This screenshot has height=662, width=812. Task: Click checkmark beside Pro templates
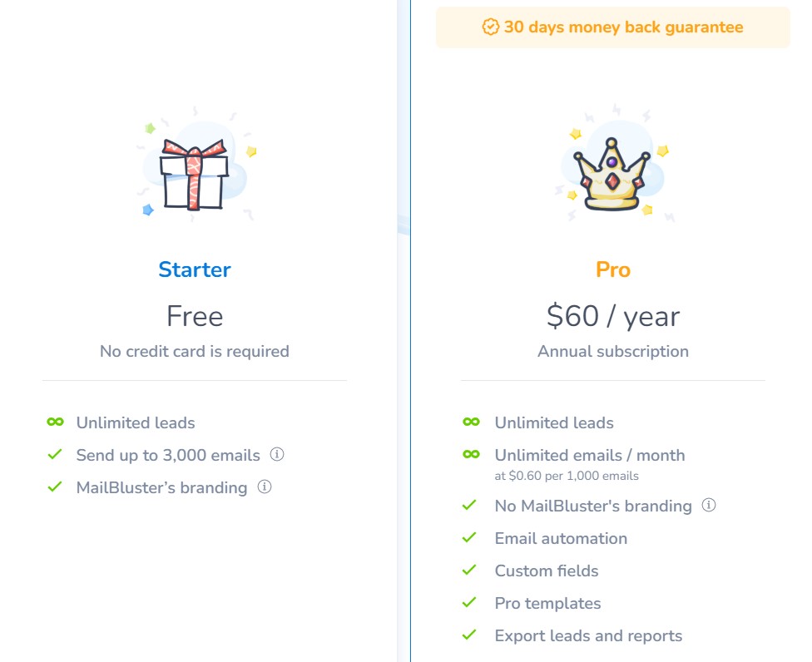pos(469,602)
